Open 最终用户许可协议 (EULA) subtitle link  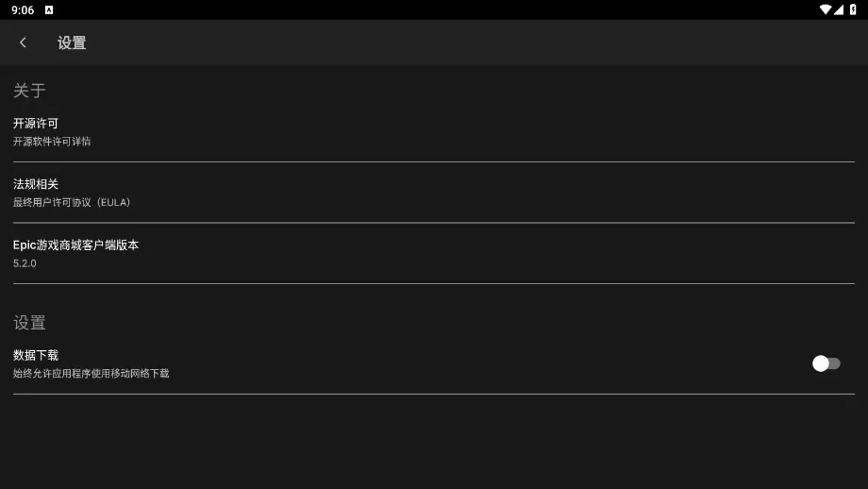click(x=72, y=203)
